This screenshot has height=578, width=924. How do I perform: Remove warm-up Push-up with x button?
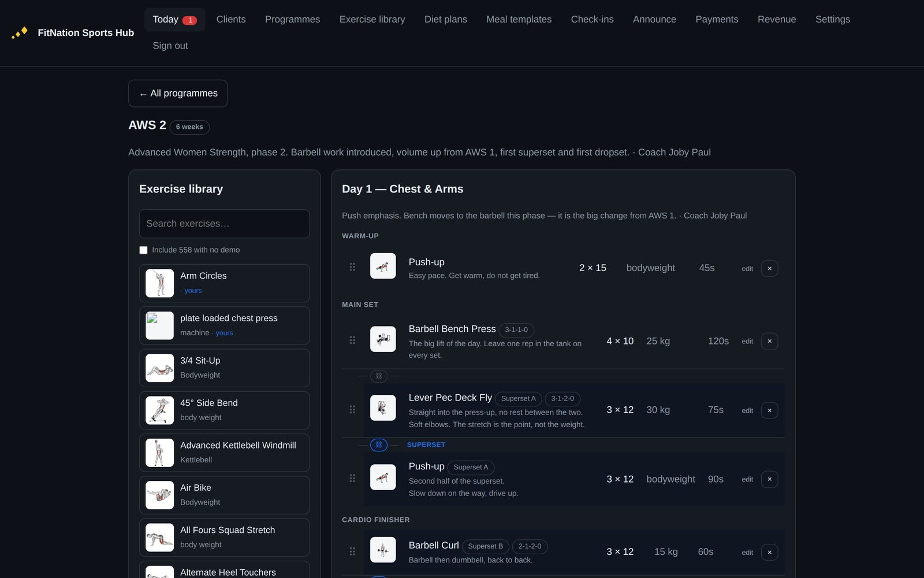click(769, 268)
